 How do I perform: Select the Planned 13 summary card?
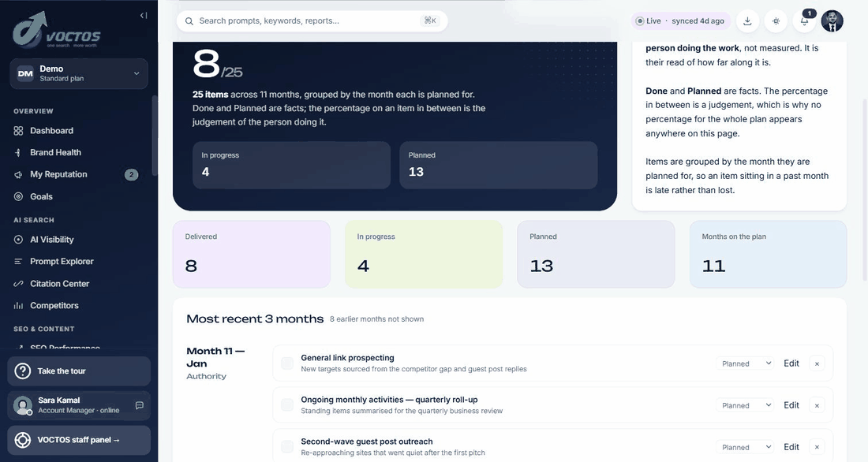click(596, 254)
